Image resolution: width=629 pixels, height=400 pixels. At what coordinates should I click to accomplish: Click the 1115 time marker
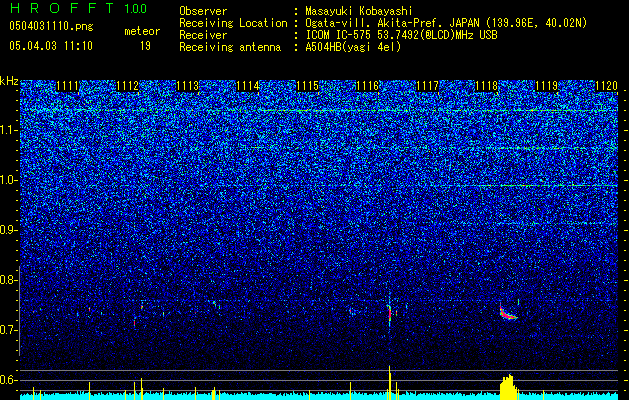click(307, 86)
